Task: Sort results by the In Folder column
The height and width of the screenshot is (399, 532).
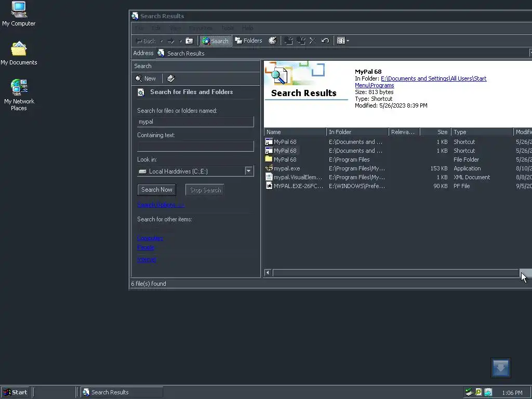Action: click(357, 132)
